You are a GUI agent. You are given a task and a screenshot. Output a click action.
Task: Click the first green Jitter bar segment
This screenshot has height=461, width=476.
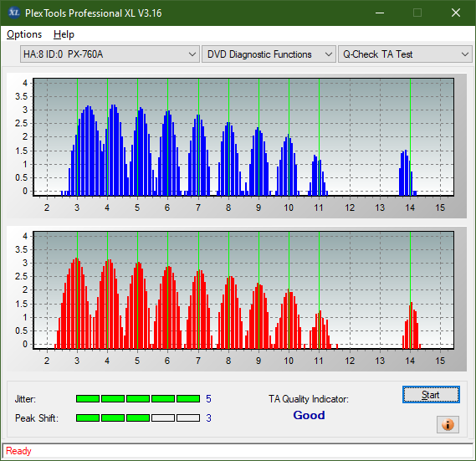point(88,398)
